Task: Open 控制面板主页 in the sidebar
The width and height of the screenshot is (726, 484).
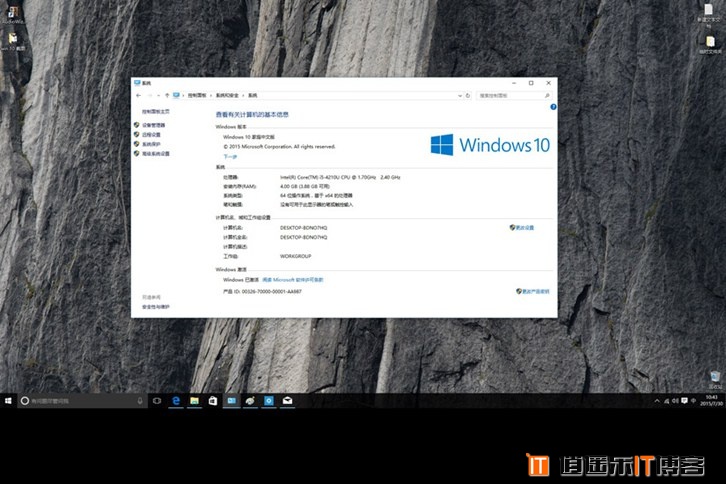Action: tap(156, 112)
